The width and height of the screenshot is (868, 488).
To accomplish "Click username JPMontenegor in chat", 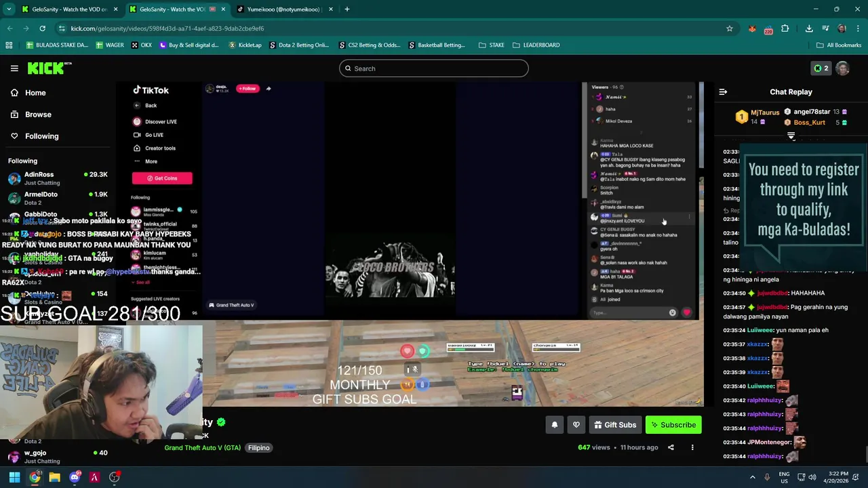I will click(770, 442).
